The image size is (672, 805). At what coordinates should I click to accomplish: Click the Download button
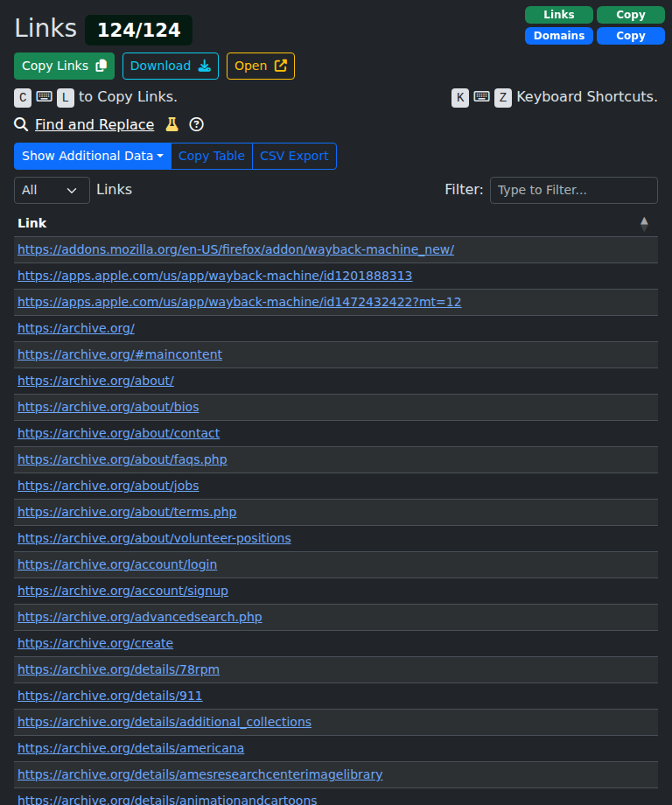point(171,66)
